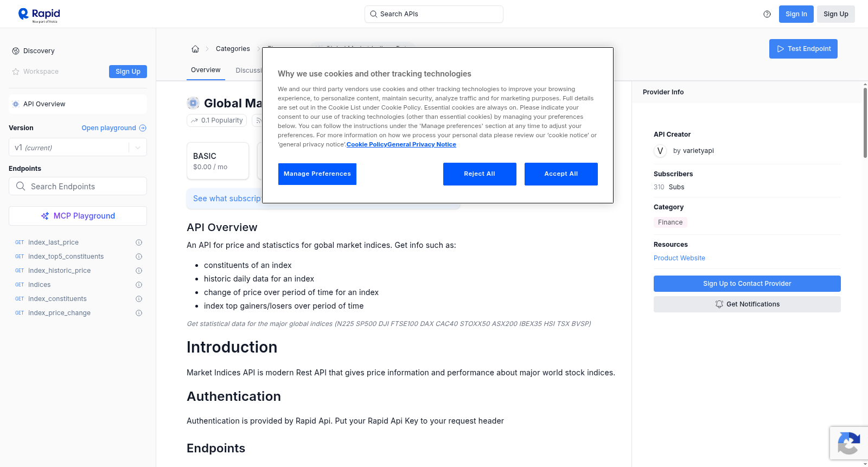Viewport: 868px width, 467px height.
Task: Click the home breadcrumb icon
Action: [195, 49]
